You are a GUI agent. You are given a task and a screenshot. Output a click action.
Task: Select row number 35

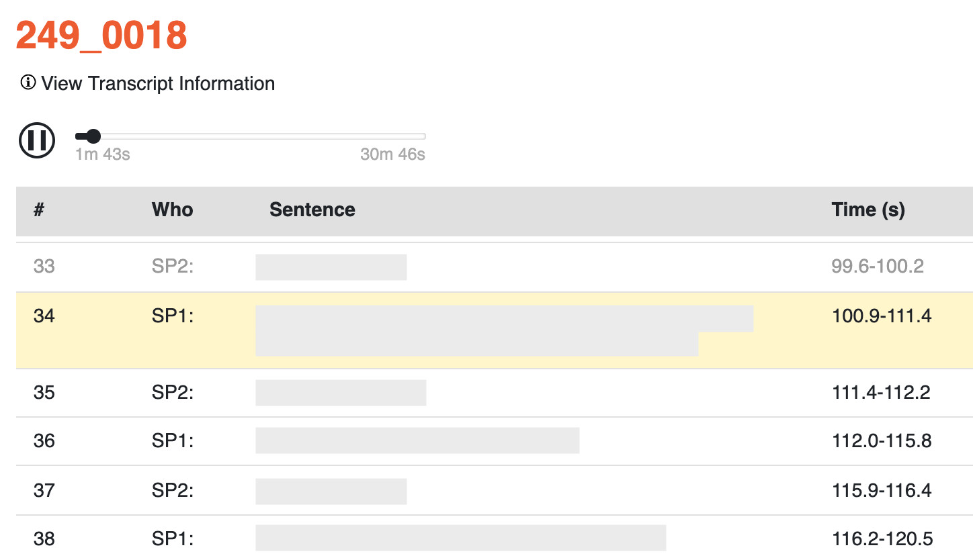(44, 392)
